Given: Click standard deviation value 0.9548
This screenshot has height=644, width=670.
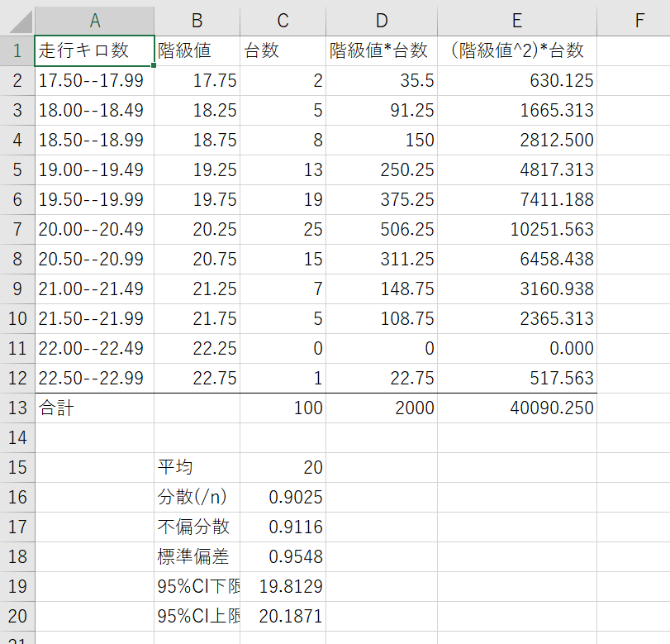Looking at the screenshot, I should point(283,556).
